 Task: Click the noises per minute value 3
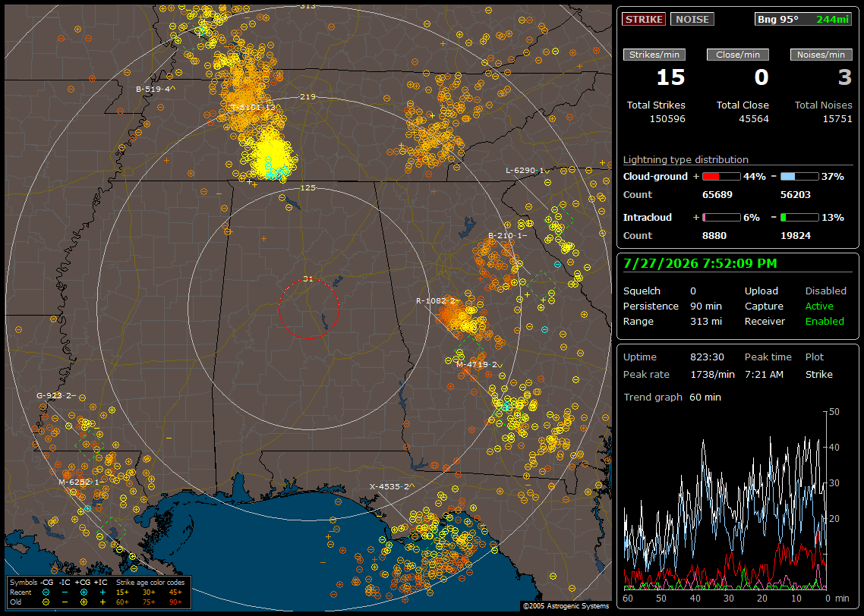(x=845, y=77)
